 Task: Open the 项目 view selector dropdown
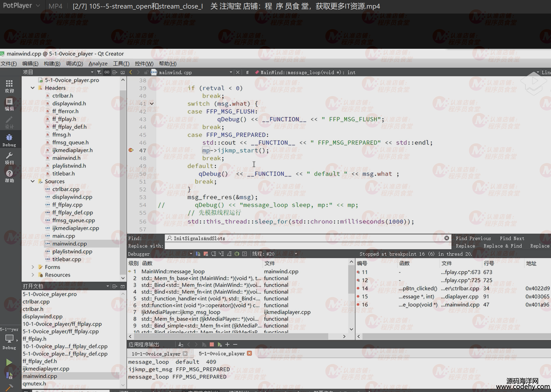92,72
